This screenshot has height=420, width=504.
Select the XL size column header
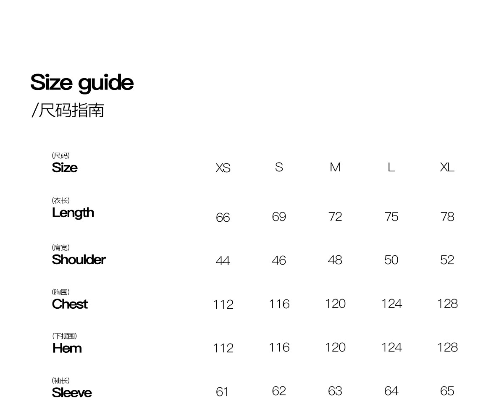(447, 167)
